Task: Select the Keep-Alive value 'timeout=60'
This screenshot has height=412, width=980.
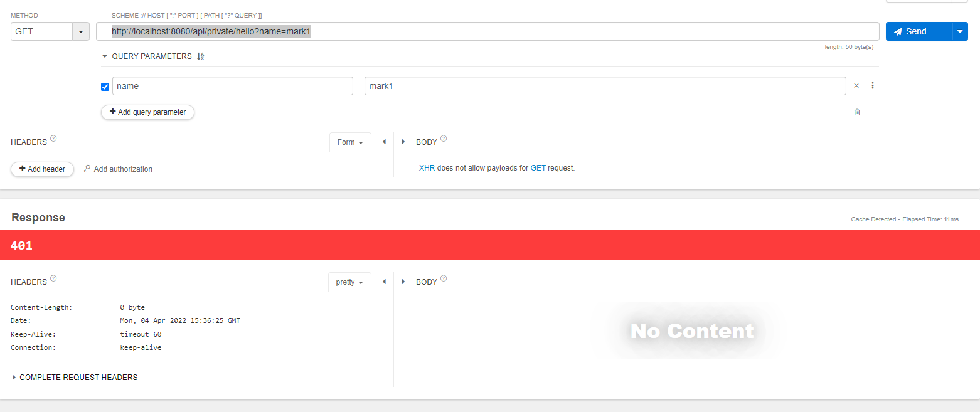Action: tap(141, 334)
